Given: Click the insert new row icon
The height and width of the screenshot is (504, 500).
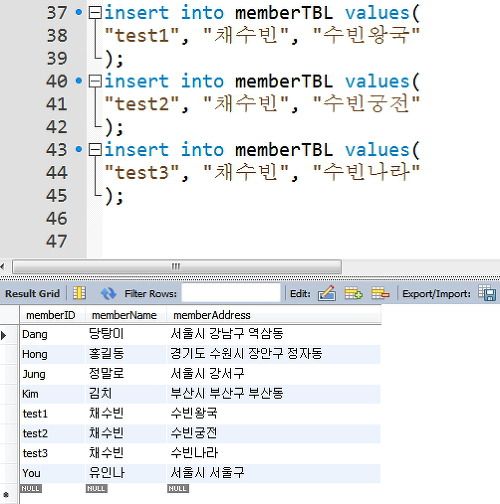Looking at the screenshot, I should pos(353,293).
